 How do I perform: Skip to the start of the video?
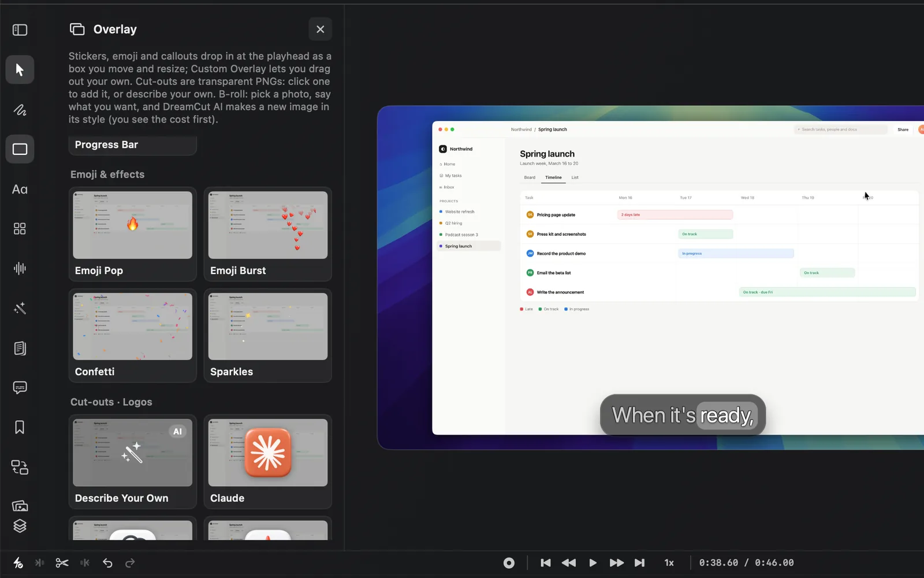pos(545,563)
